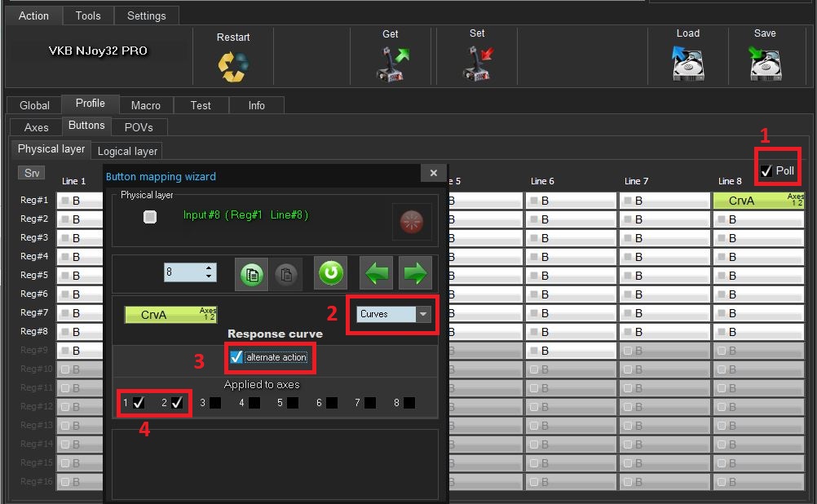Uncheck the alternate action checkbox
Screen dimensions: 817x504
tap(236, 357)
